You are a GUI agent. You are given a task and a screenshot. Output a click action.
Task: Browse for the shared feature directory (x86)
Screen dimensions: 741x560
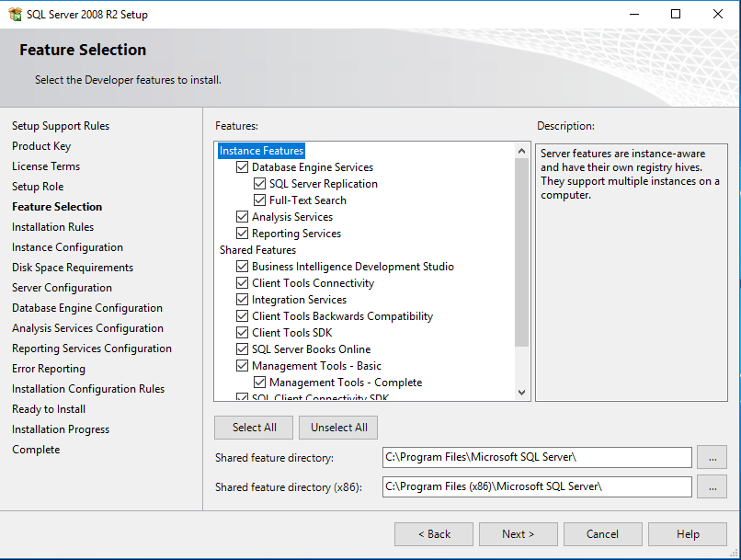(712, 486)
